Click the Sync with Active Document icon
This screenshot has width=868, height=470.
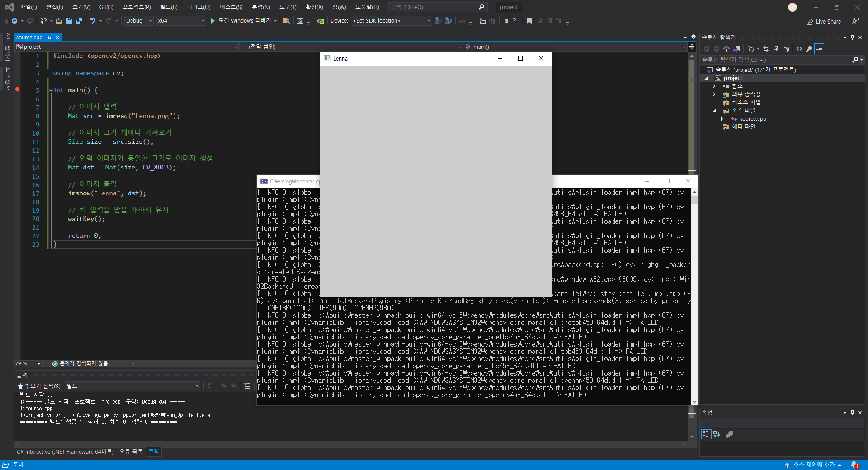pos(766,49)
